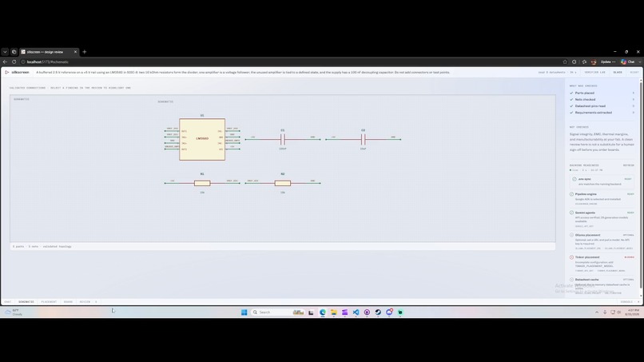The image size is (644, 362).
Task: Open browser extensions icon
Action: (x=574, y=62)
